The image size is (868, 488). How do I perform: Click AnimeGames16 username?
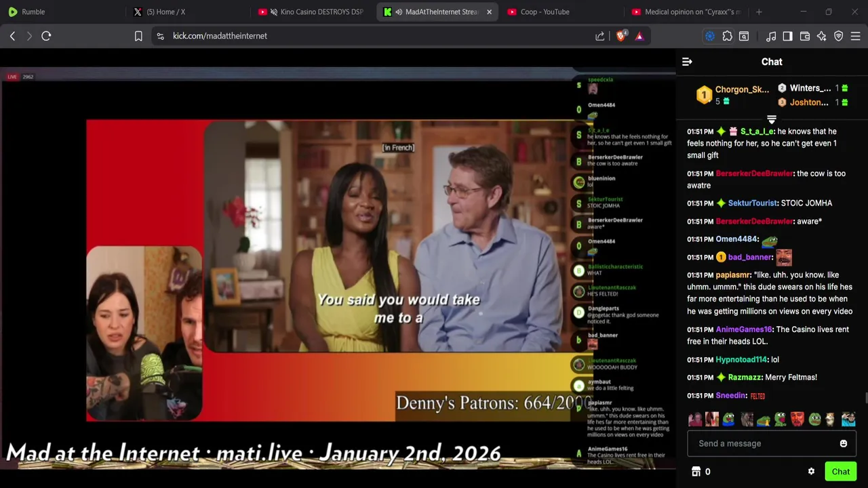pyautogui.click(x=744, y=329)
